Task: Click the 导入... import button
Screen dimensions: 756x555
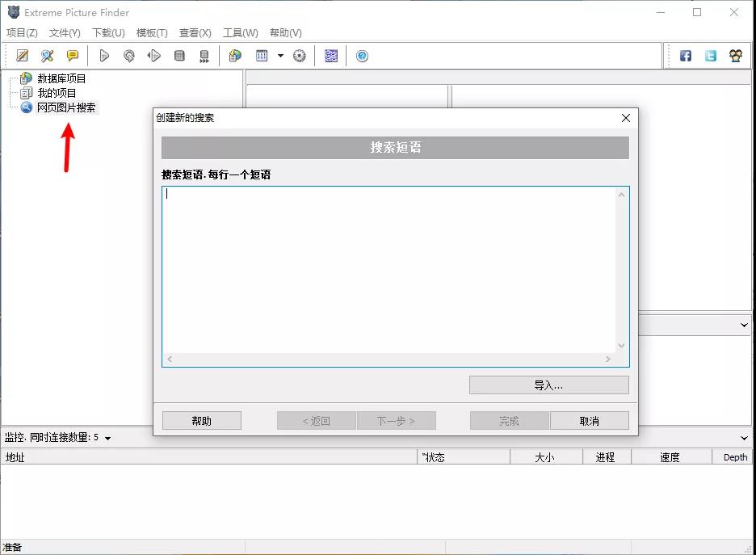Action: [548, 385]
